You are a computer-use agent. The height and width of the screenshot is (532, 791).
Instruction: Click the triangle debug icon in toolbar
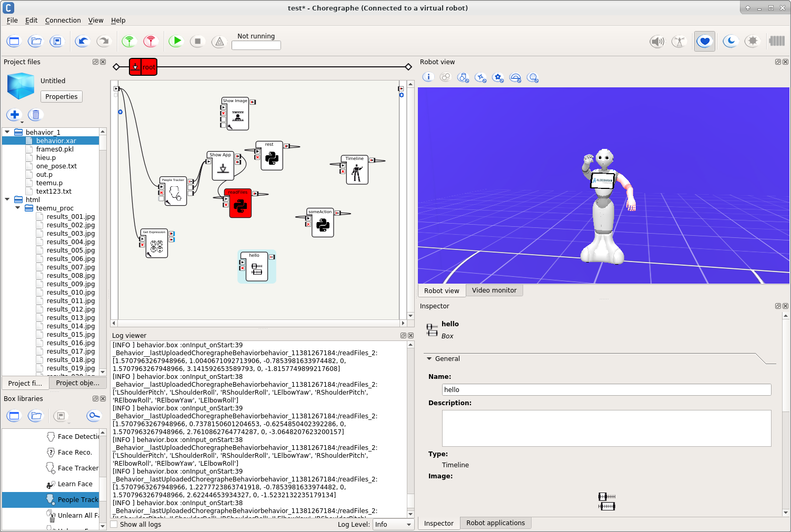[x=219, y=42]
